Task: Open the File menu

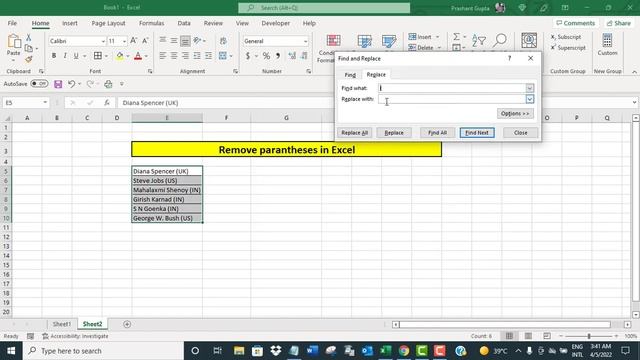Action: [12, 23]
